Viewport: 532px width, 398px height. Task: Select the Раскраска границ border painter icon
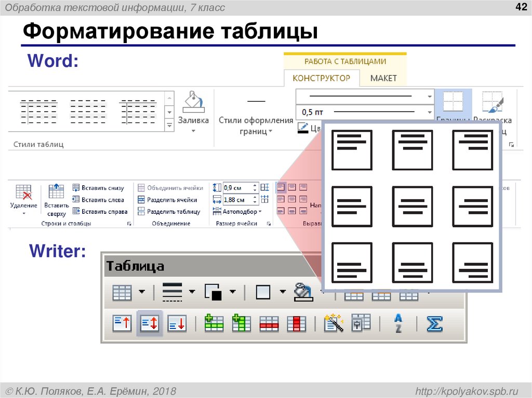[x=493, y=102]
